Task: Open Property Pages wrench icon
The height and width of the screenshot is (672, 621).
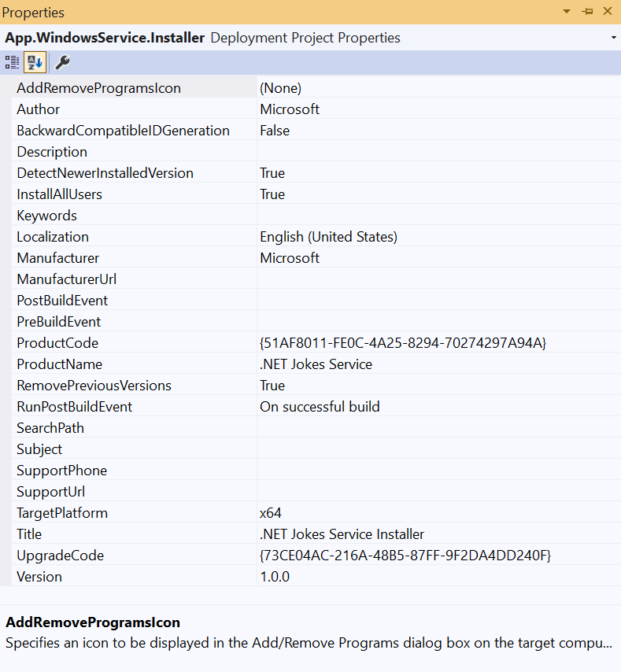Action: pos(62,63)
